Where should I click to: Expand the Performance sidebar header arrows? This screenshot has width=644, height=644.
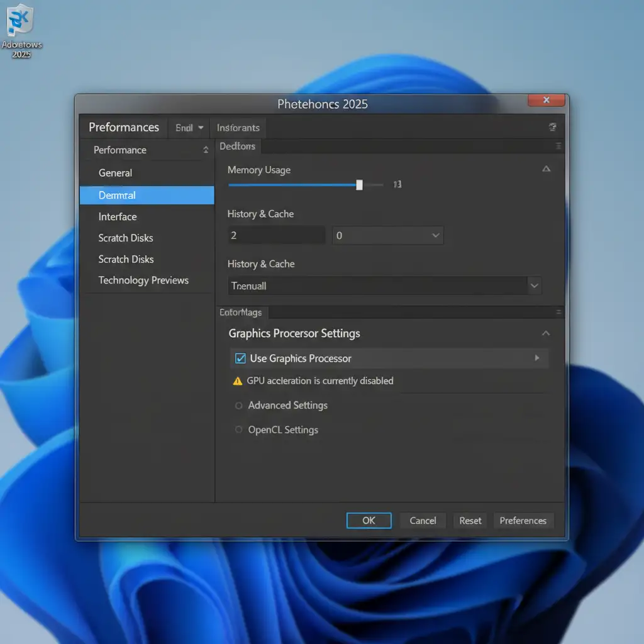click(205, 150)
